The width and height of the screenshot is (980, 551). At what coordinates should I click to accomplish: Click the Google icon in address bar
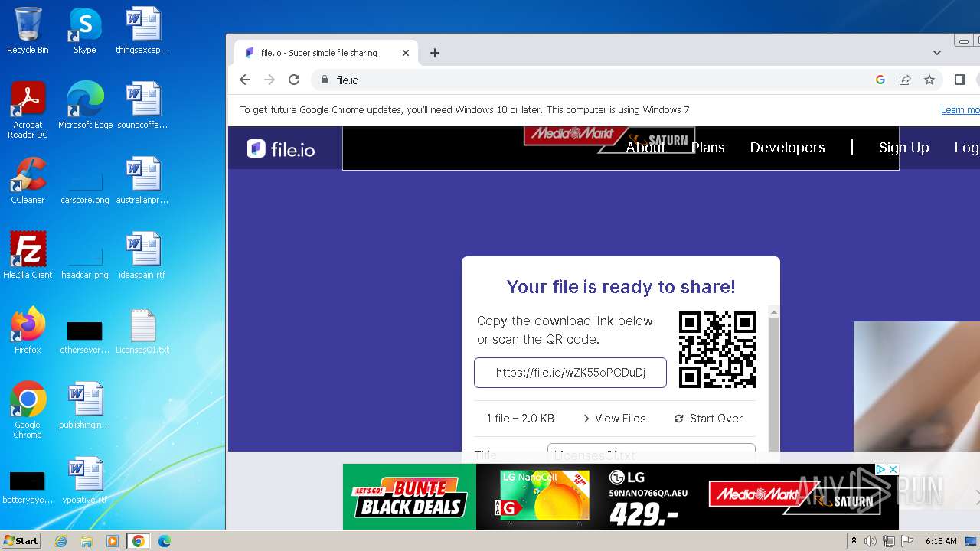[880, 80]
